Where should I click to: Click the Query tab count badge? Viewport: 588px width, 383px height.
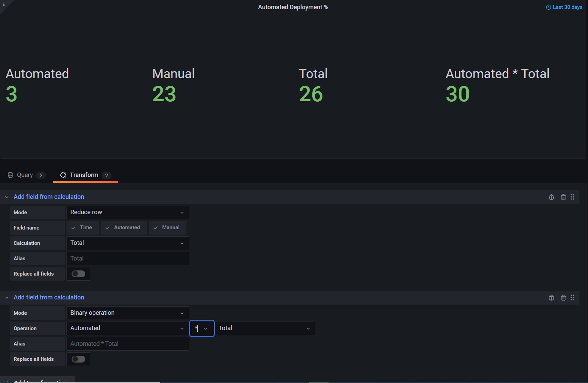click(x=41, y=175)
